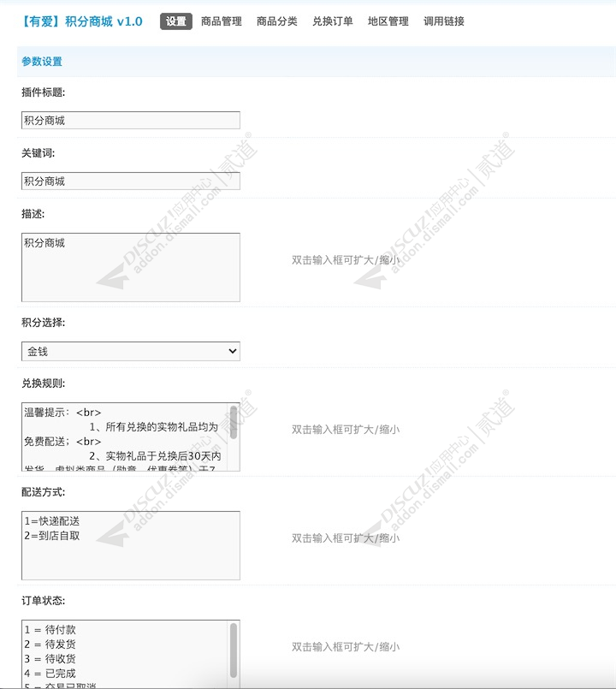Click the 双击输入框 hint beside 配送方式

click(346, 538)
